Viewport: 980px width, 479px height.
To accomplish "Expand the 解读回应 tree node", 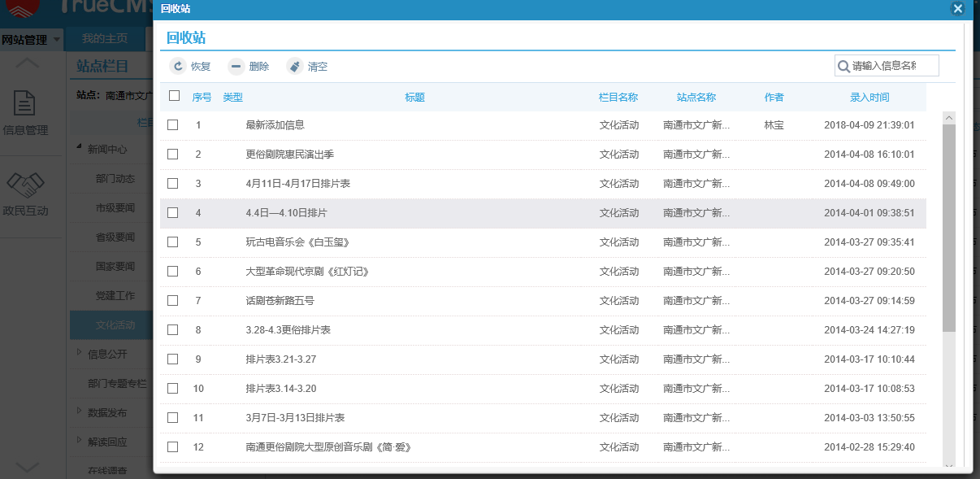I will coord(80,440).
